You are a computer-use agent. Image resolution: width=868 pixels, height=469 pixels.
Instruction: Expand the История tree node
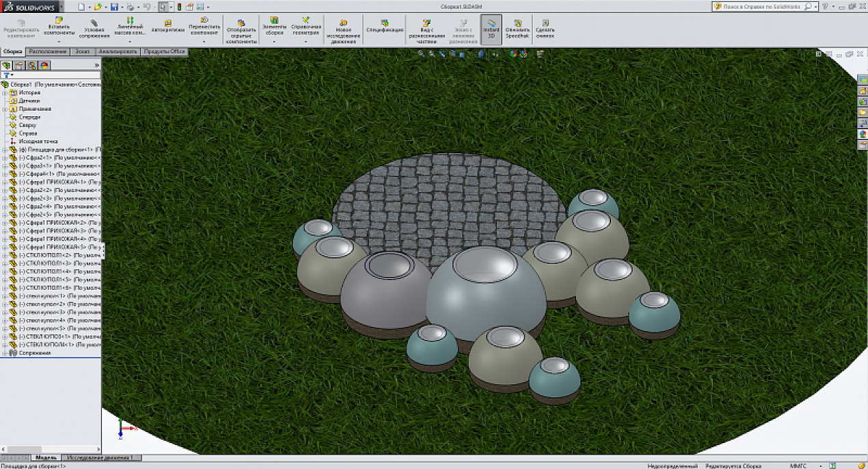click(5, 92)
